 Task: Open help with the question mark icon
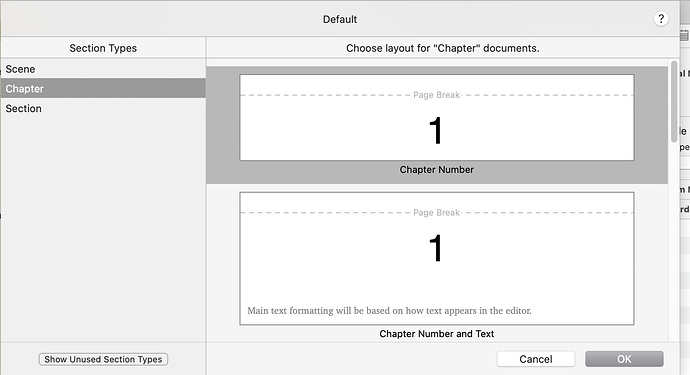(661, 19)
